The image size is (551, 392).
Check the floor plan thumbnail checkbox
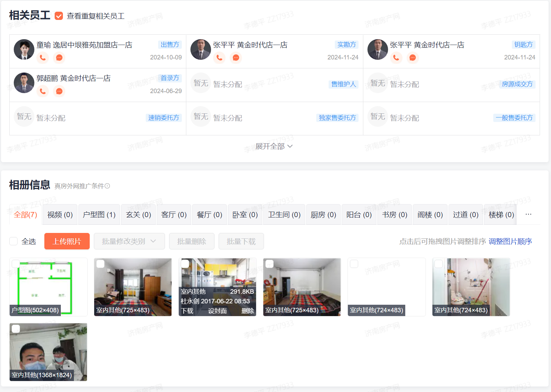[16, 264]
